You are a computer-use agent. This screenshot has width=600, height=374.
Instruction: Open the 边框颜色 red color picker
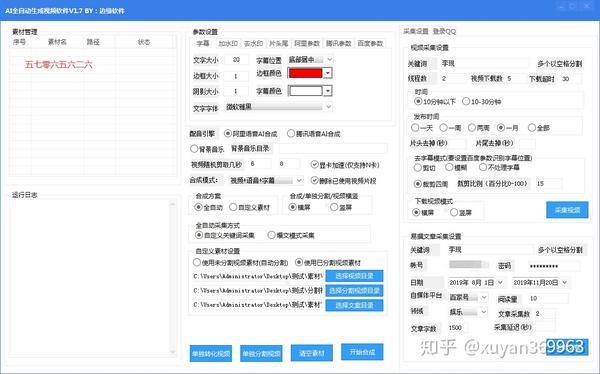pos(310,73)
